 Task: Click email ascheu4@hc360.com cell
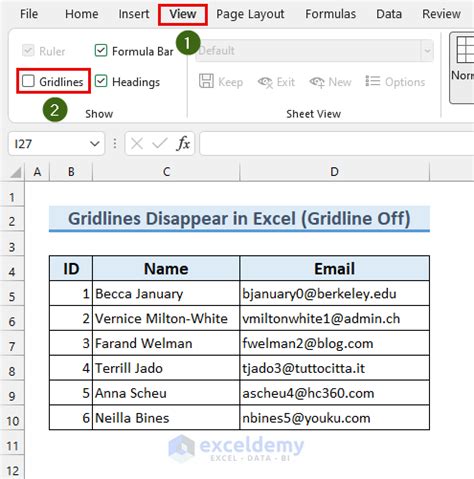pyautogui.click(x=335, y=393)
